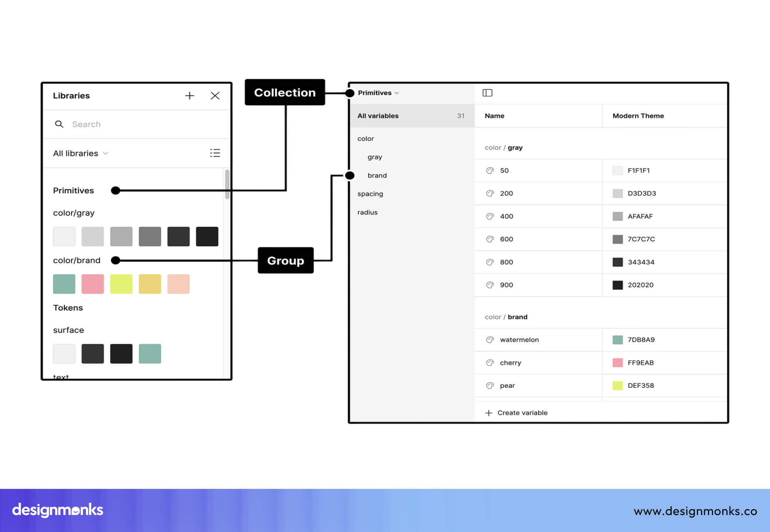
Task: Pick the teal surface swatch
Action: click(150, 354)
